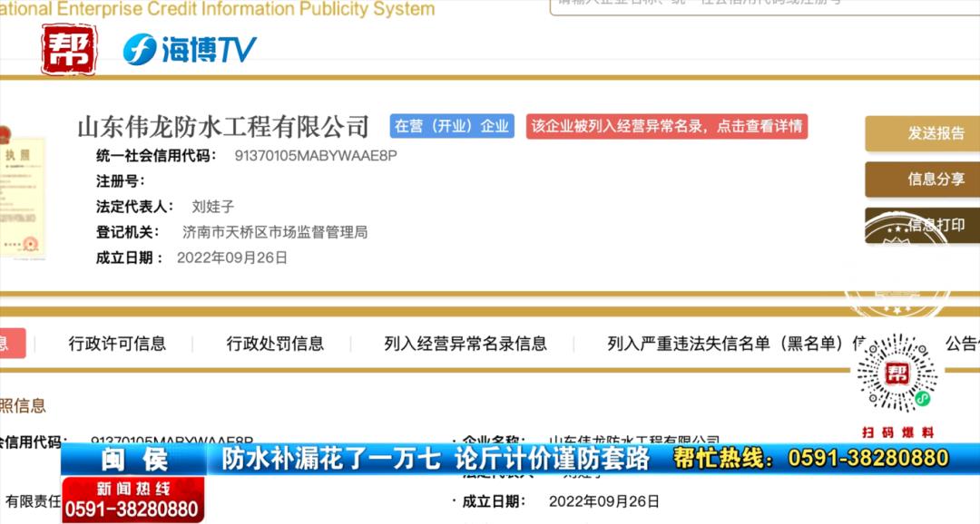
Task: Select legal representative name 刘娃子
Action: click(213, 207)
